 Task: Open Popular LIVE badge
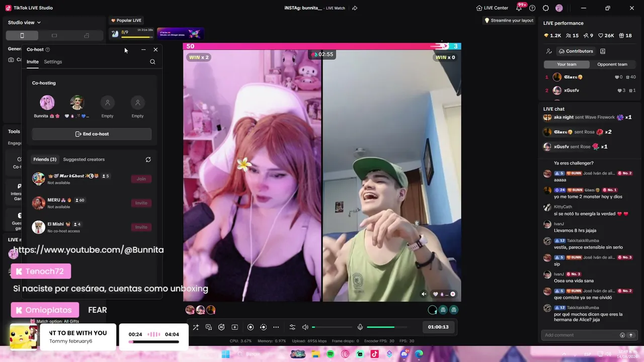pos(126,21)
